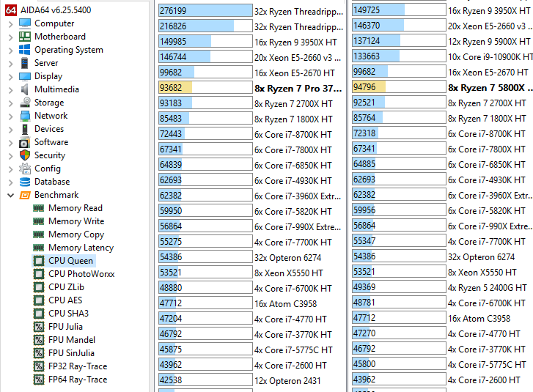Image resolution: width=533 pixels, height=392 pixels.
Task: Select 16x Atom C3958 in right list
Action: click(x=479, y=319)
